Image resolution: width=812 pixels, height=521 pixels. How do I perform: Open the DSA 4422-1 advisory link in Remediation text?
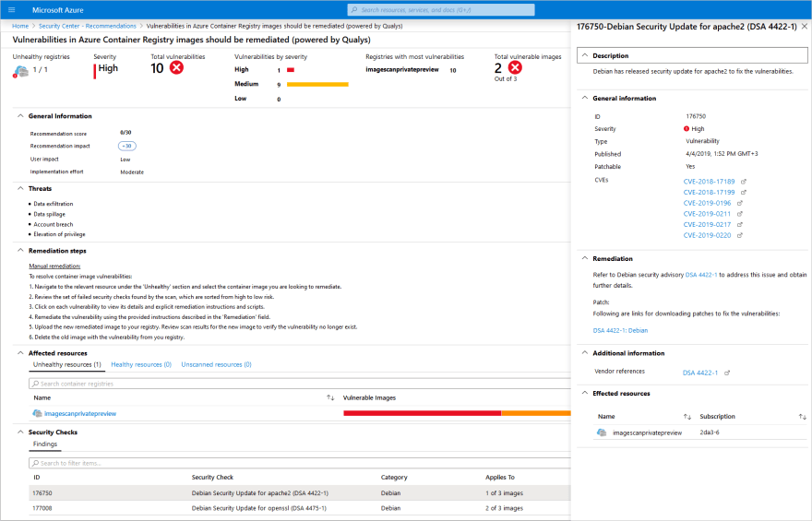tap(701, 275)
